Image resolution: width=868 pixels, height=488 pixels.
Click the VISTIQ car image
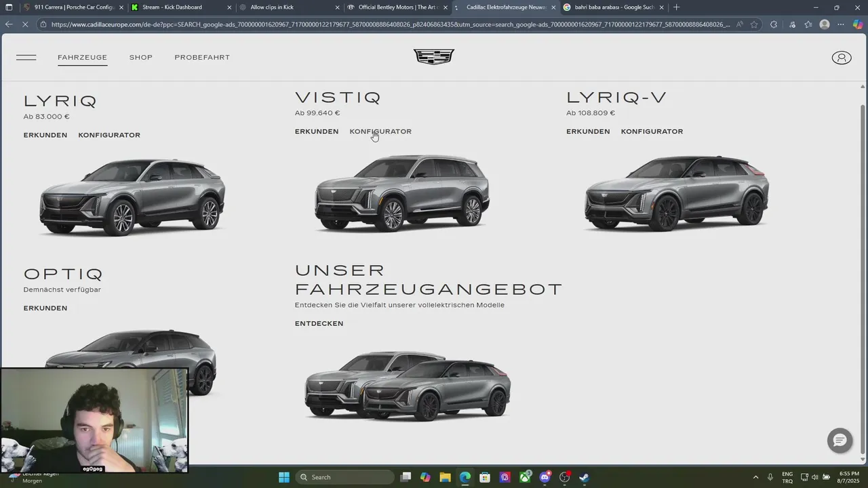(x=402, y=193)
